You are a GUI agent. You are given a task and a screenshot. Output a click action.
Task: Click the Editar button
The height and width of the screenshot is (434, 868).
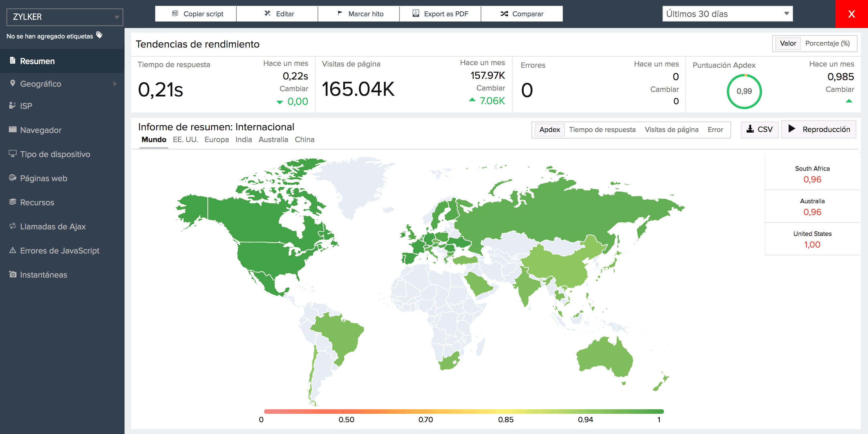point(277,14)
